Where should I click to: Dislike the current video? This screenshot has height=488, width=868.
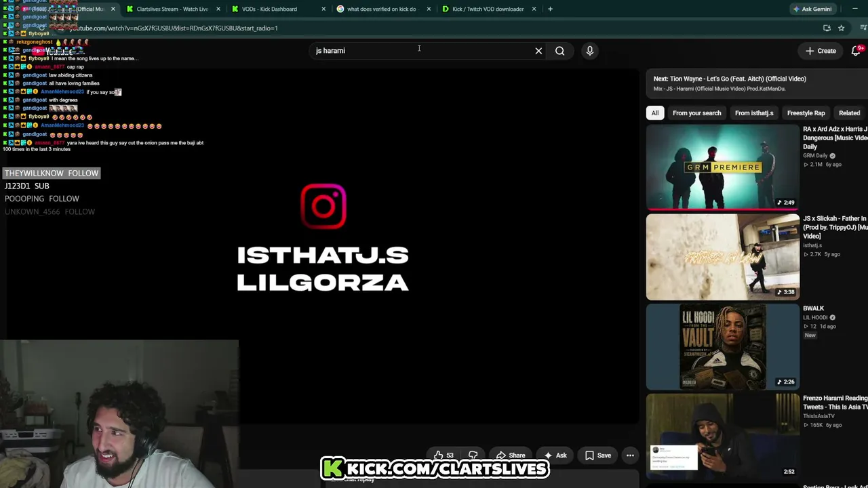[473, 455]
